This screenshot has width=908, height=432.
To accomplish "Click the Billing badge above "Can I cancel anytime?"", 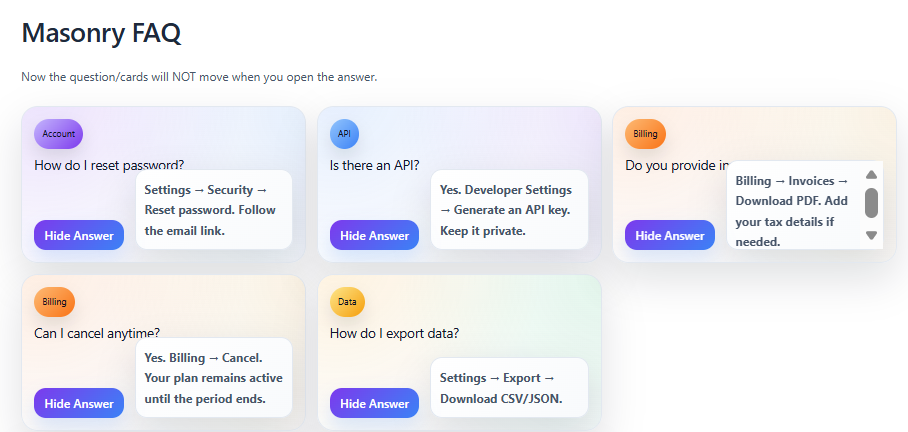I will click(54, 302).
